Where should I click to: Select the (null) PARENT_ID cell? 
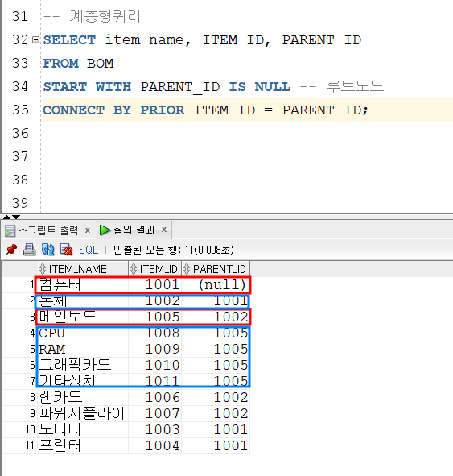click(216, 285)
